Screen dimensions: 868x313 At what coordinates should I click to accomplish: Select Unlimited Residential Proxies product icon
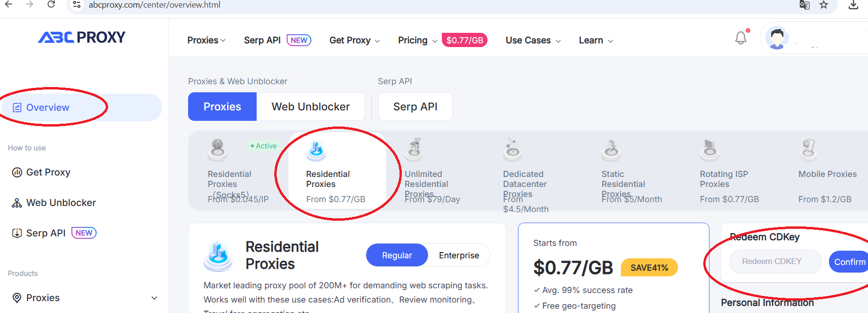pos(415,150)
